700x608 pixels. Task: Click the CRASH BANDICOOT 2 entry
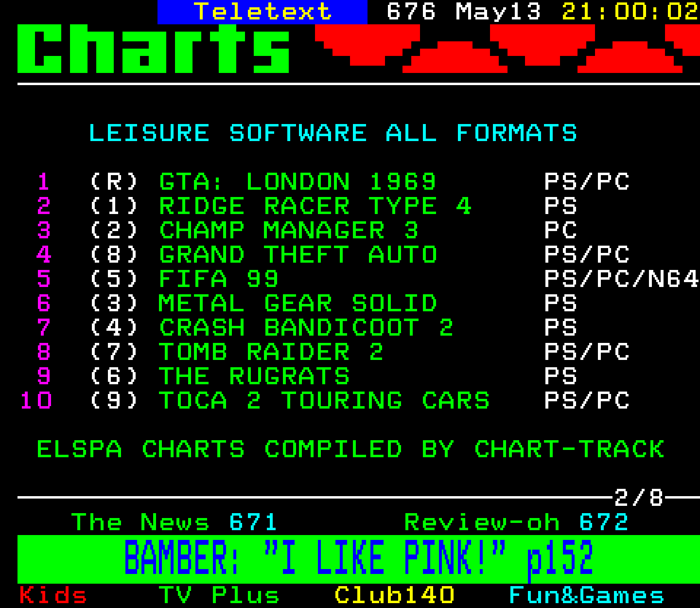pos(306,327)
